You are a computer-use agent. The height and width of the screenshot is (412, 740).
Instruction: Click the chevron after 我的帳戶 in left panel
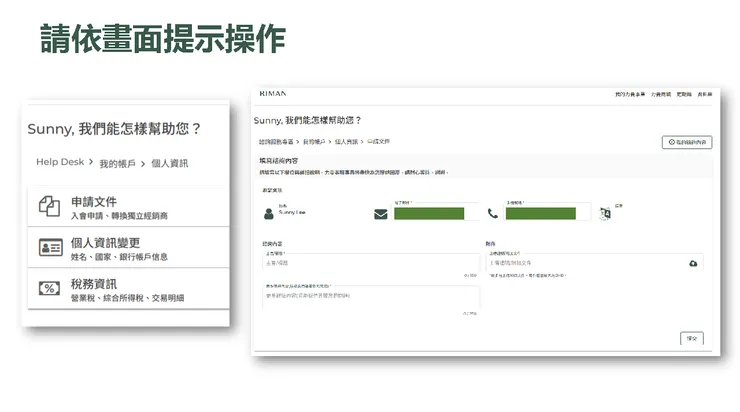pos(143,164)
